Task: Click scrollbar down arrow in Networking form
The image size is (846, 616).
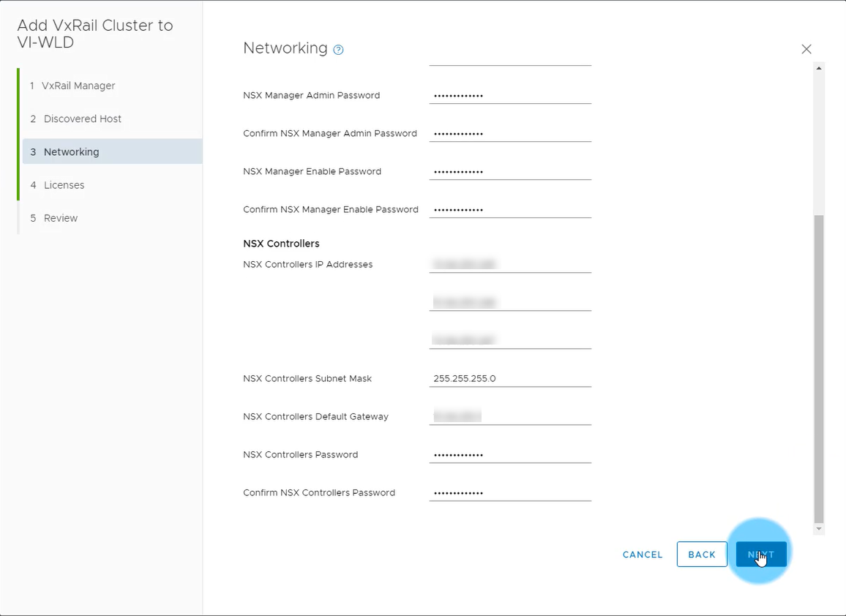Action: [819, 529]
